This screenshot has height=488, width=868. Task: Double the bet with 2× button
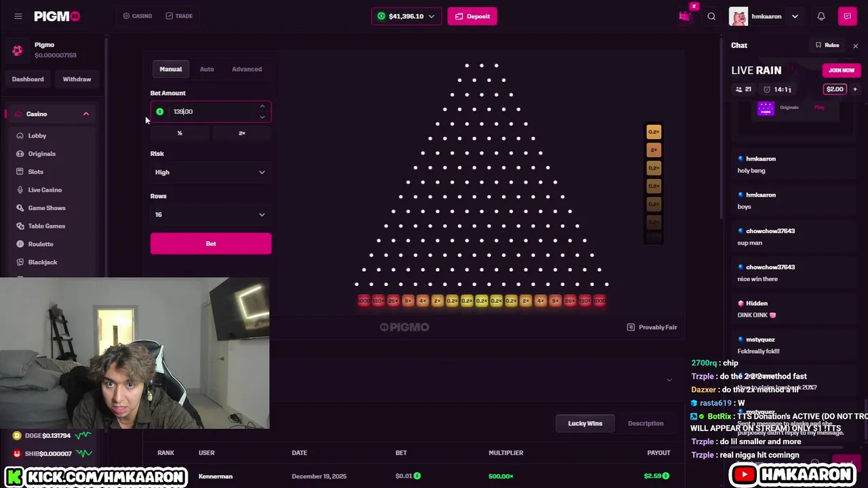click(242, 134)
